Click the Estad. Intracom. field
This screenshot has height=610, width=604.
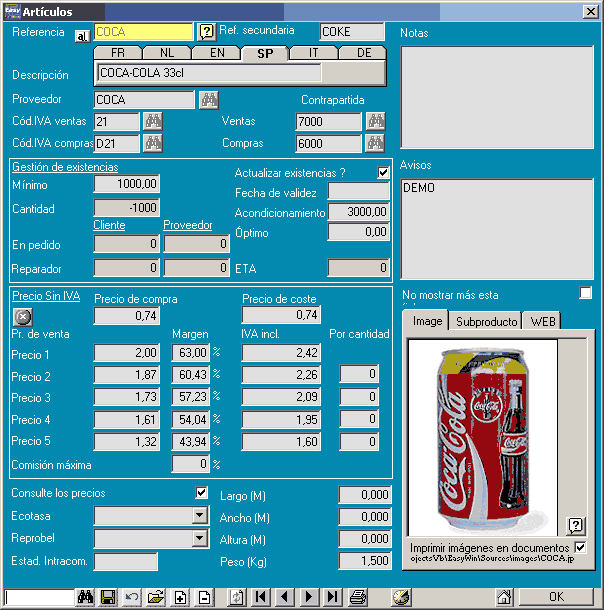click(126, 561)
